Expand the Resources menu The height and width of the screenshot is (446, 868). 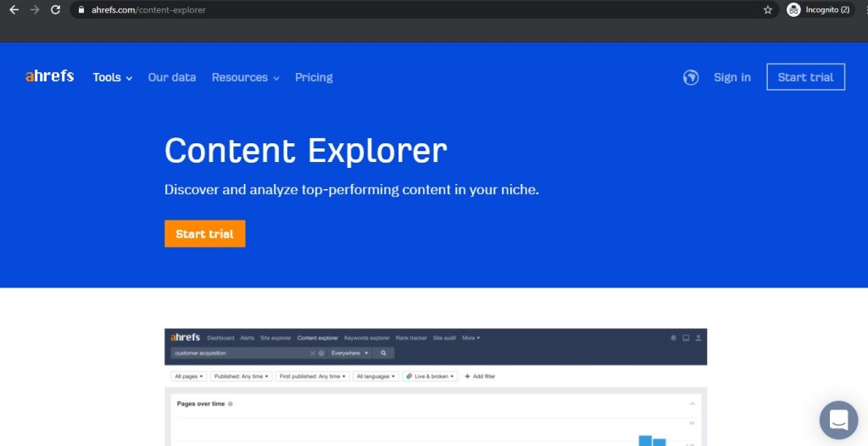click(245, 77)
